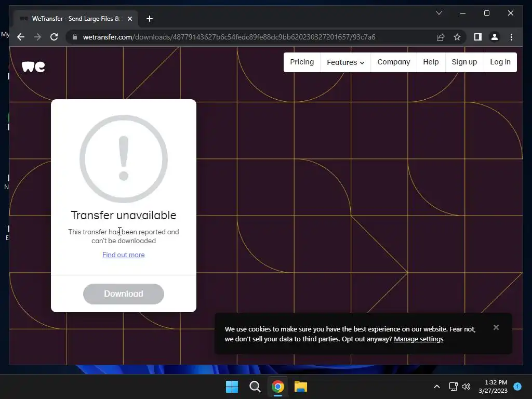Image resolution: width=532 pixels, height=399 pixels.
Task: Click the exclamation warning icon
Action: click(124, 159)
